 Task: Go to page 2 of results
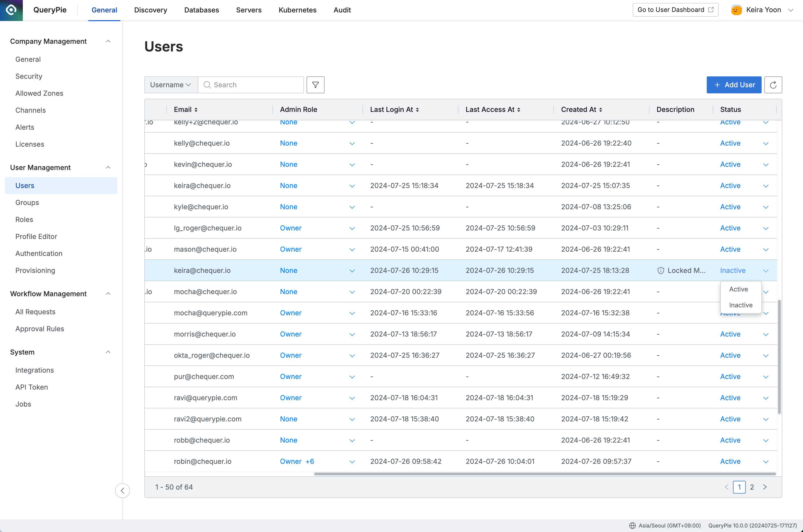[x=752, y=487]
